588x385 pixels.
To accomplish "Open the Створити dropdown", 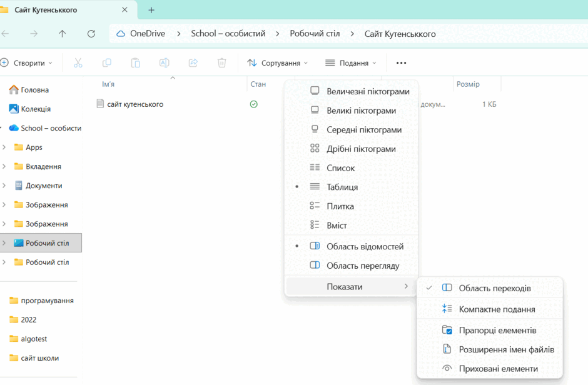I will pyautogui.click(x=27, y=63).
